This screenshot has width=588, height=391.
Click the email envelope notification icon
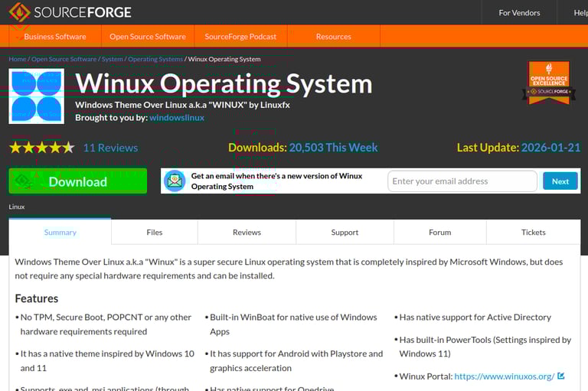coord(175,181)
